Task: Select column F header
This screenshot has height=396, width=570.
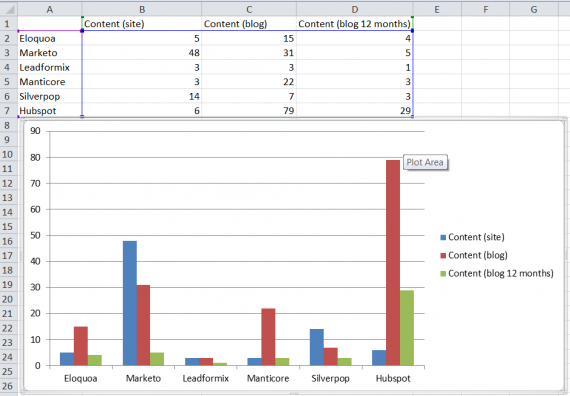Action: point(485,9)
